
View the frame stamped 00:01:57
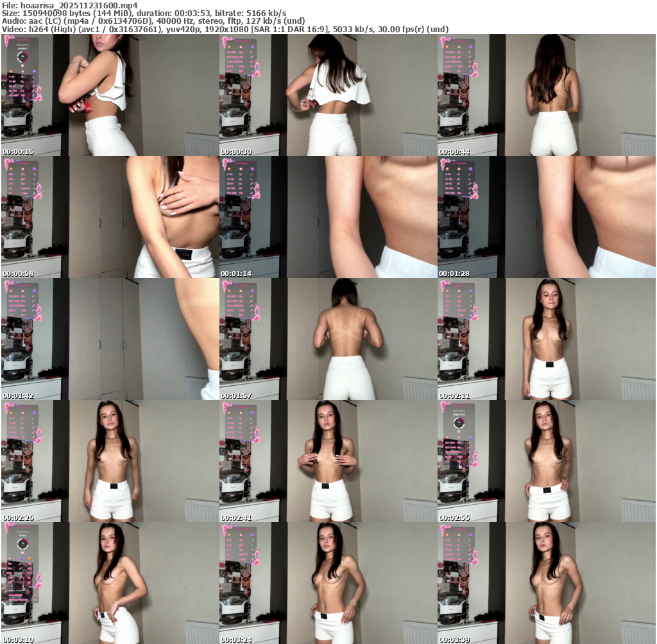(x=328, y=339)
